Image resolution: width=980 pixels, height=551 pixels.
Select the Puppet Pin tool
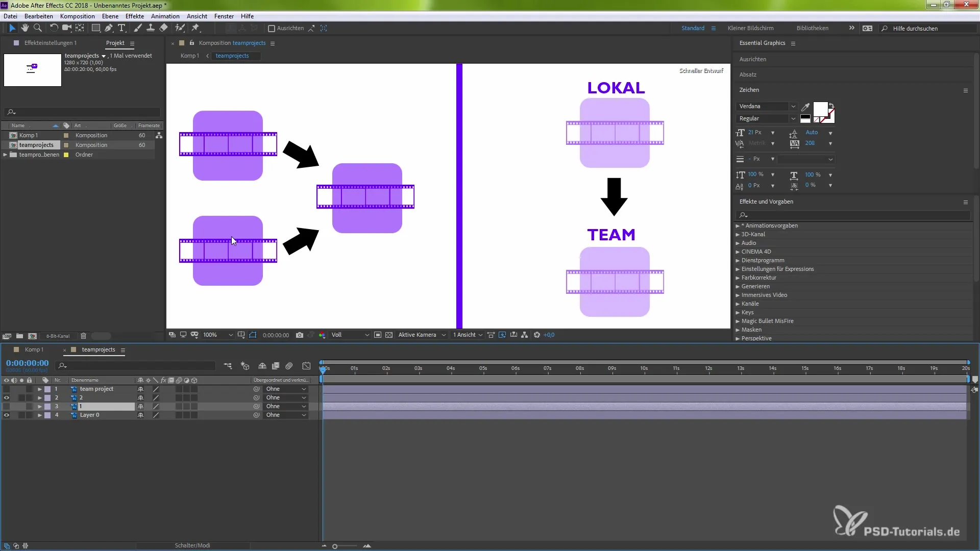[195, 28]
